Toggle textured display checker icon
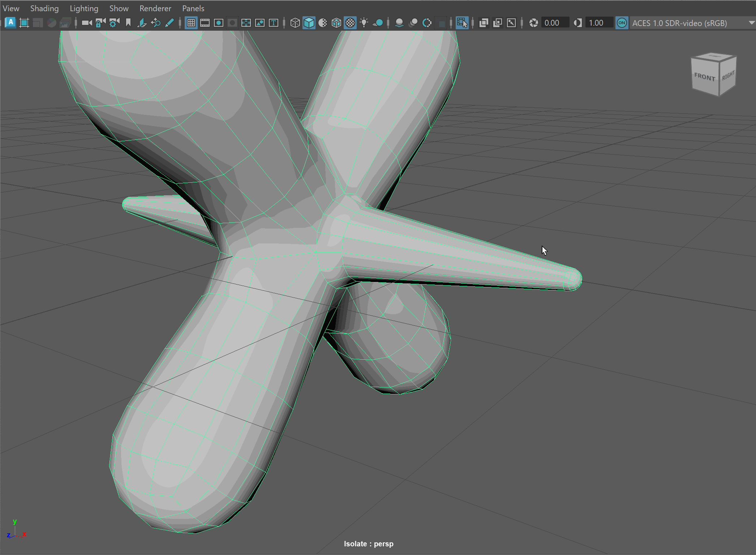This screenshot has width=756, height=555. (x=350, y=23)
